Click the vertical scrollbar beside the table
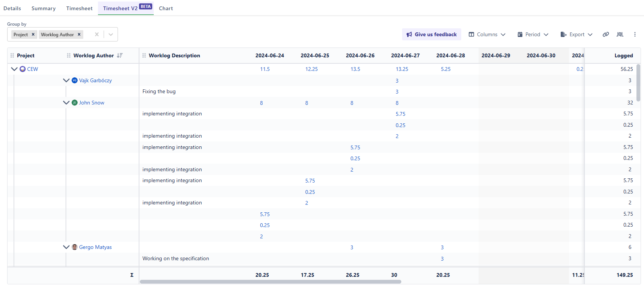Screen dimensions: 644x287 point(638,83)
